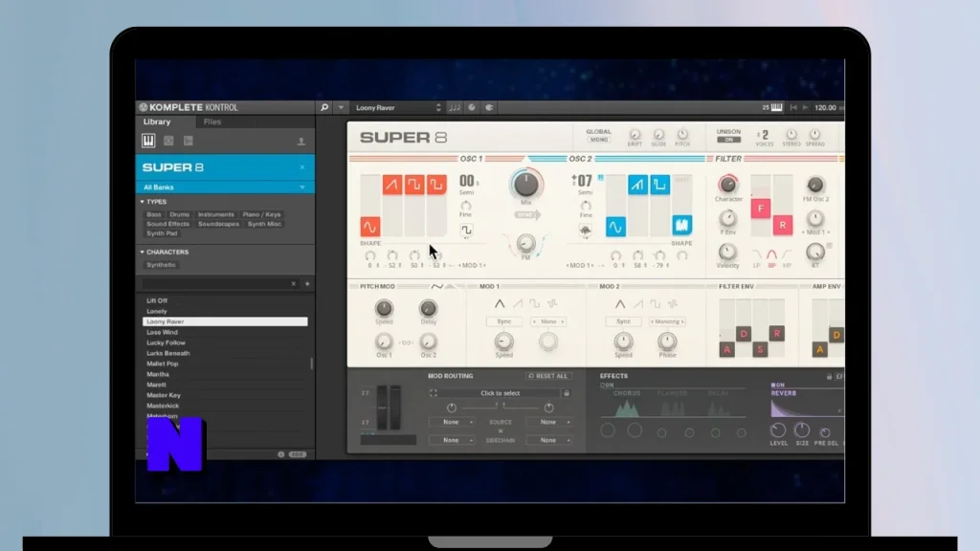The image size is (980, 551).
Task: Toggle the oscillator SYNC arrow
Action: (527, 215)
